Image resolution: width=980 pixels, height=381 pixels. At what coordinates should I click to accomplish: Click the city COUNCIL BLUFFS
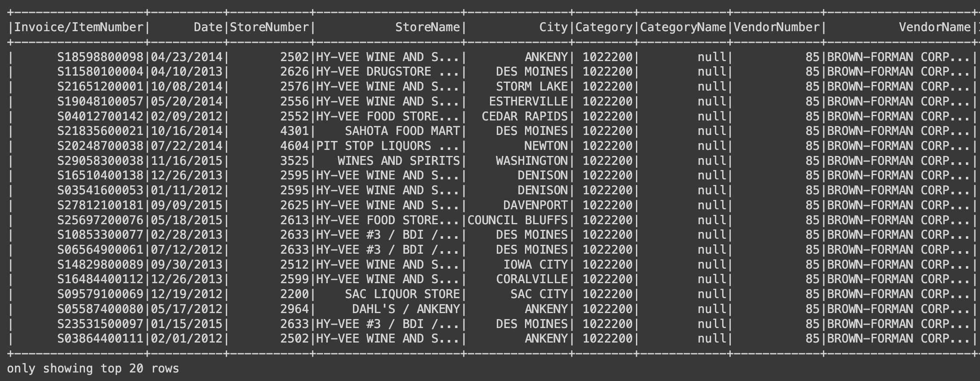coord(518,220)
